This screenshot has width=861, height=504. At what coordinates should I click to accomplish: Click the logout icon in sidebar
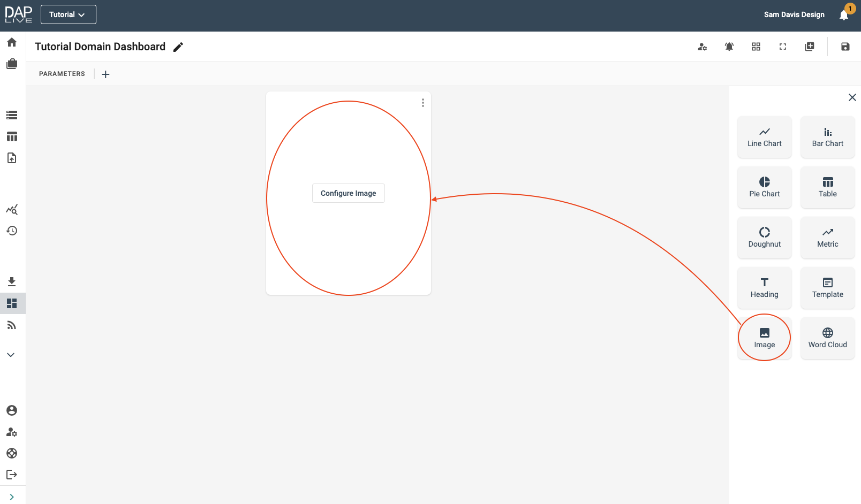click(12, 475)
